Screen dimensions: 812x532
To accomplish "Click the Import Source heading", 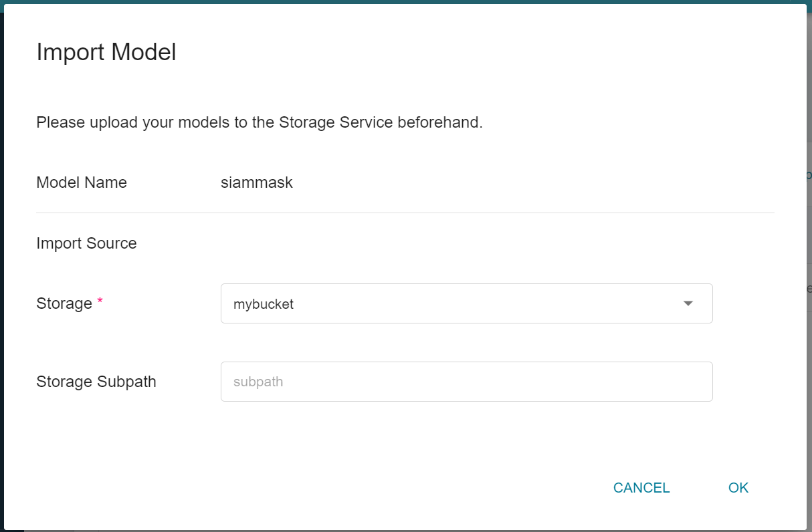I will (86, 243).
